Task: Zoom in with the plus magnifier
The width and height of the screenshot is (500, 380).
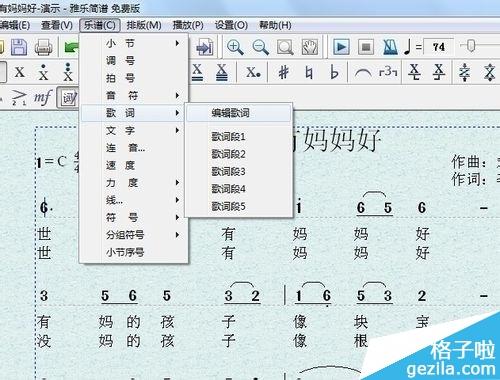Action: [x=235, y=47]
